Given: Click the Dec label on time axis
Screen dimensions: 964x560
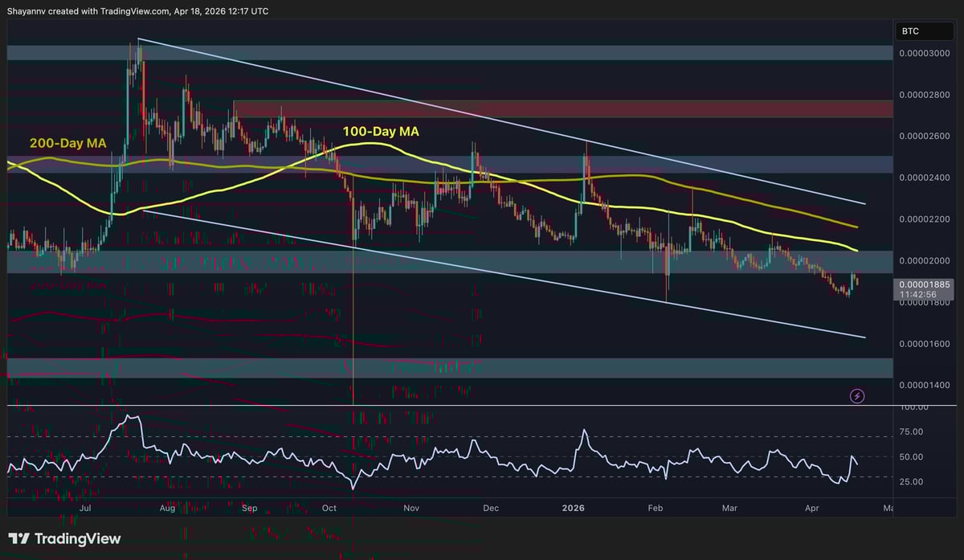Looking at the screenshot, I should point(492,509).
